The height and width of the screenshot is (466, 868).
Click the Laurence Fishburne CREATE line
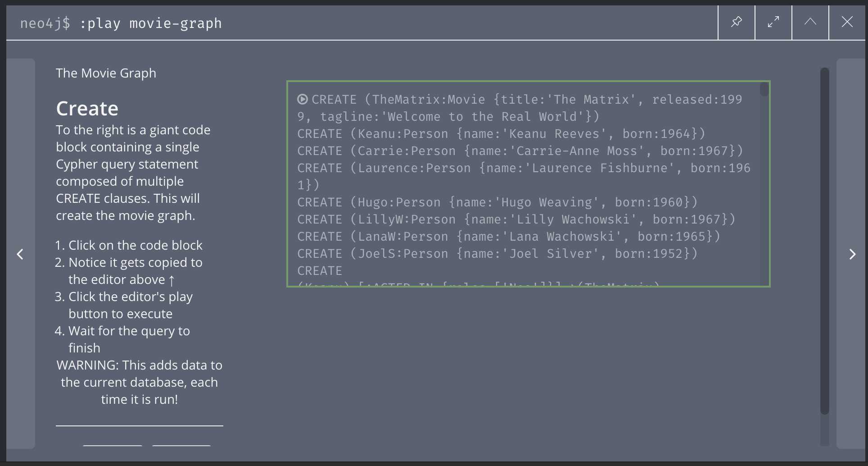click(524, 177)
